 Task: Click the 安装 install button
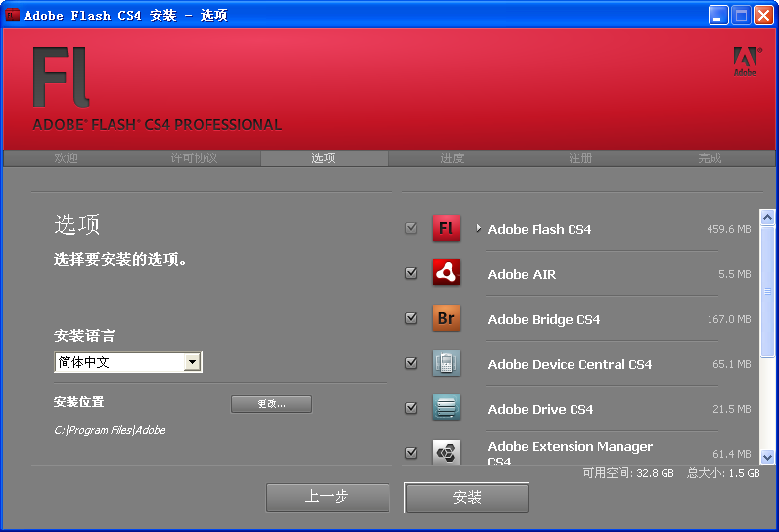(x=467, y=497)
